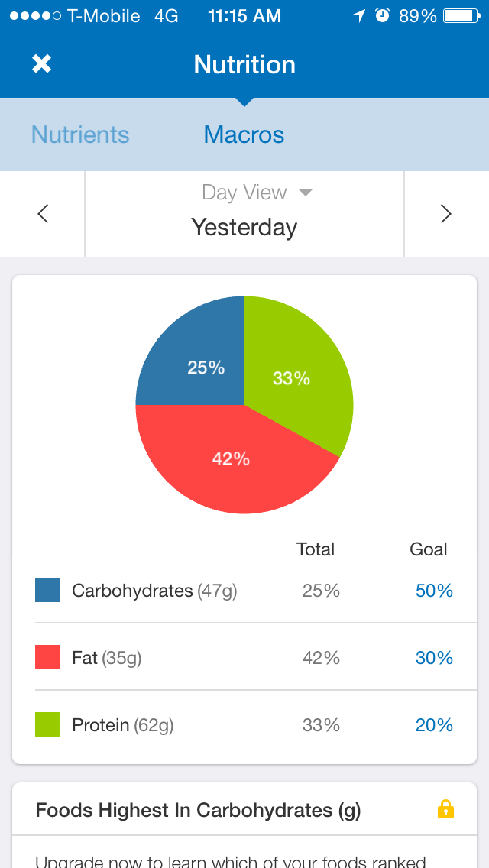Edit Fat goal of 30%
Screen dimensions: 489x868
pos(434,658)
